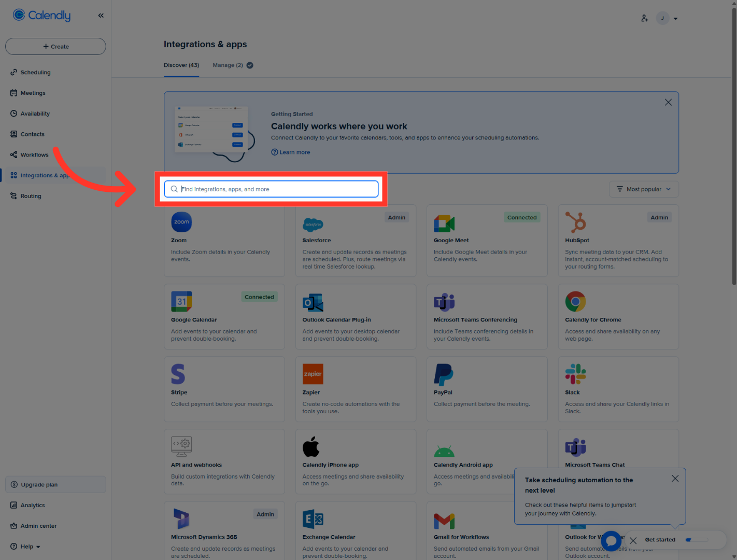Click the verified check next to Manage
Screen dimensions: 737x560
pyautogui.click(x=250, y=65)
